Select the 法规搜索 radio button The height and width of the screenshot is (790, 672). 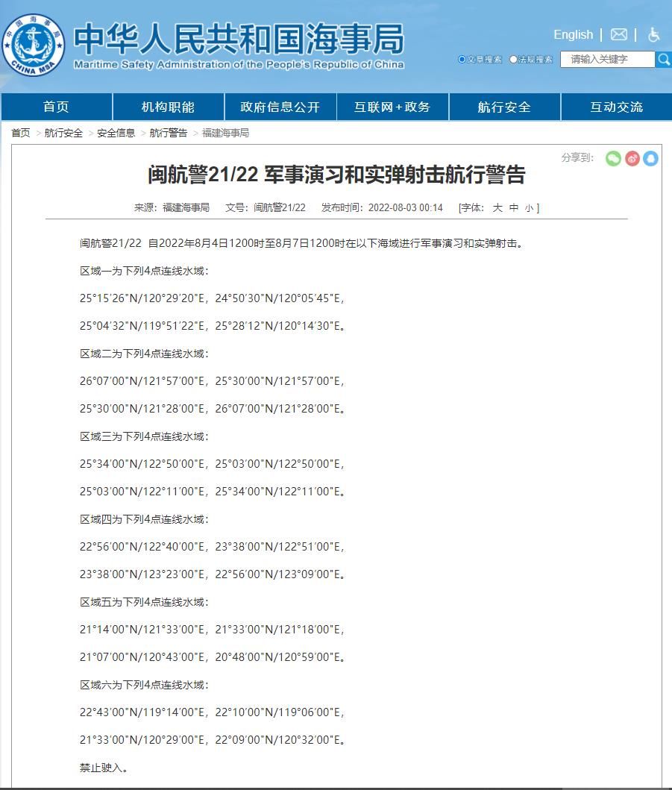pos(513,59)
